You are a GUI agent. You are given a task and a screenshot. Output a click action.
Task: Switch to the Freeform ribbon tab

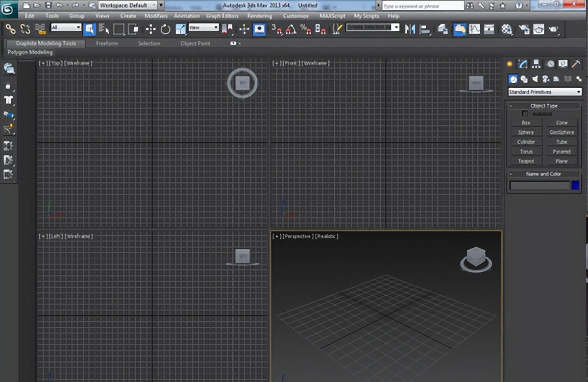pyautogui.click(x=107, y=43)
